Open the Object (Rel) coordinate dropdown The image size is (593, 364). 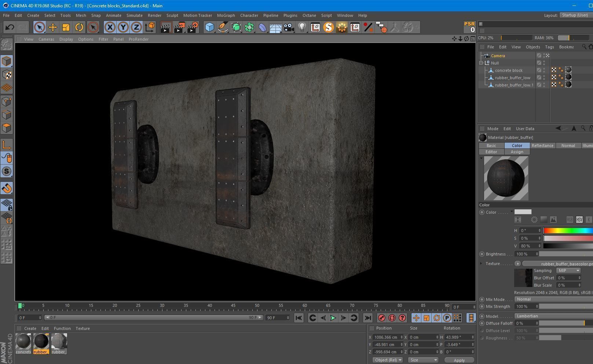(388, 360)
